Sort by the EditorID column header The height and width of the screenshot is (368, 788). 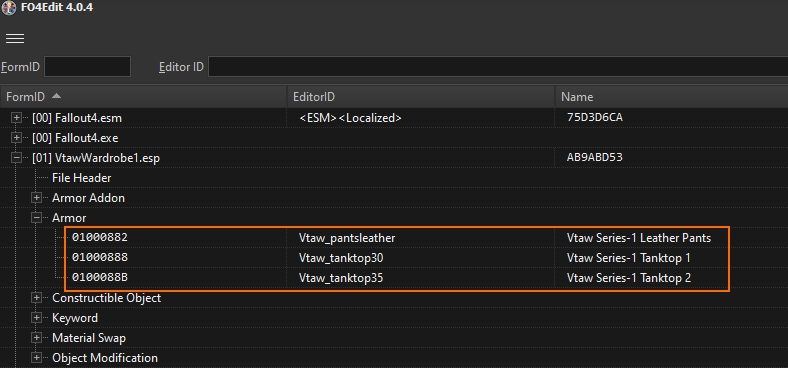tap(421, 97)
